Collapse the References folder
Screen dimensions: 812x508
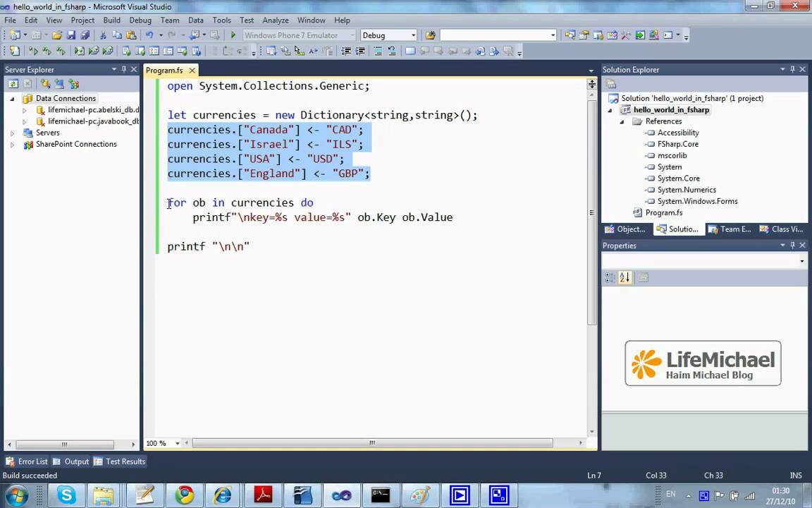pos(622,122)
